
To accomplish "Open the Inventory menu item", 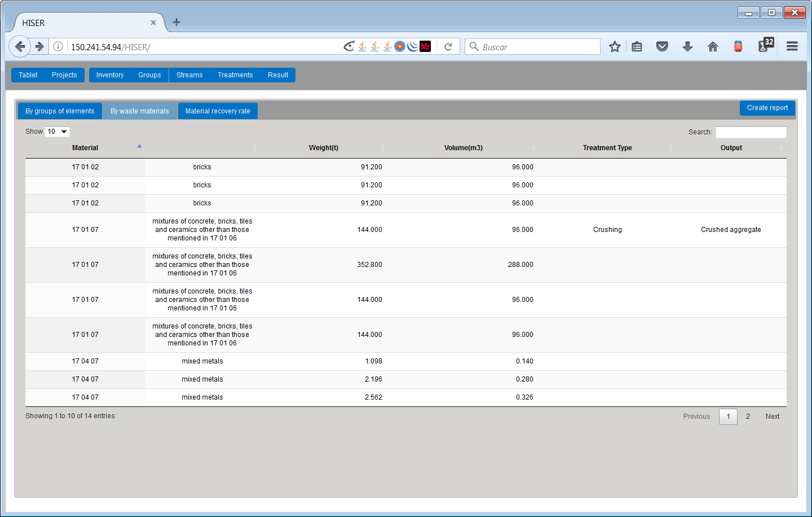I will click(x=110, y=75).
